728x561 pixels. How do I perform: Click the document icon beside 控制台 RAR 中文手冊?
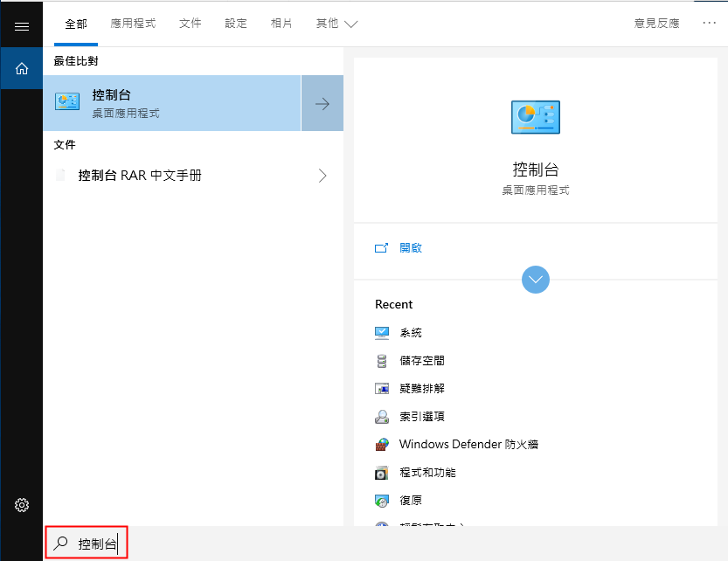tap(60, 175)
